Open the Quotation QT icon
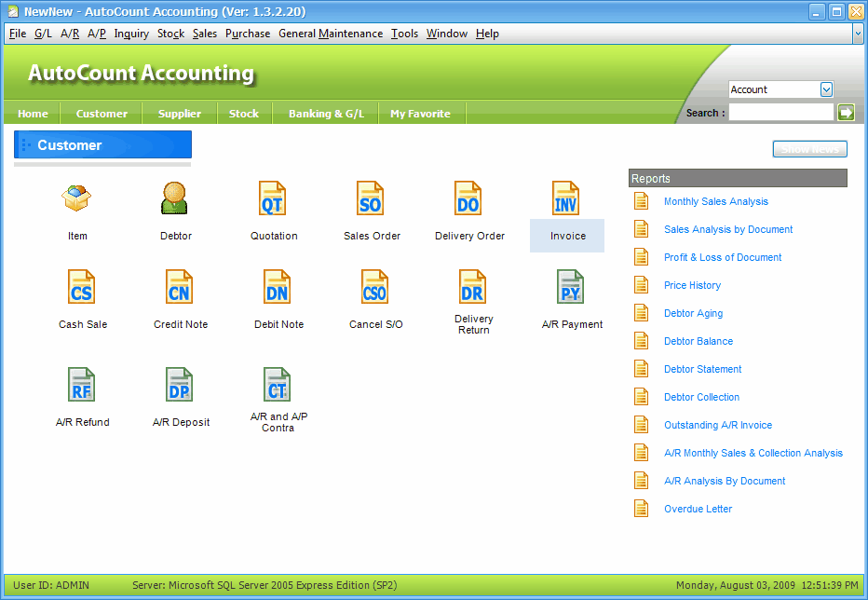The height and width of the screenshot is (600, 868). pos(272,198)
